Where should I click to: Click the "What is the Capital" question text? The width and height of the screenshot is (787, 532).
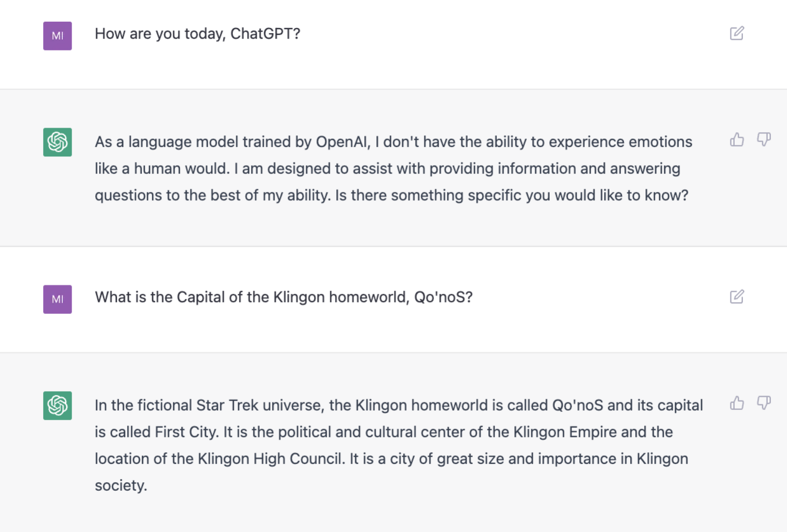(x=283, y=297)
